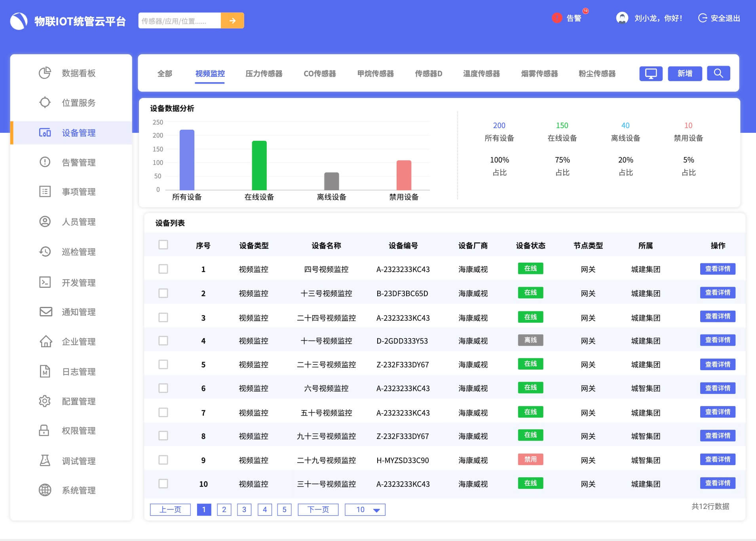
Task: Select the 人员管理 personnel icon
Action: click(45, 221)
